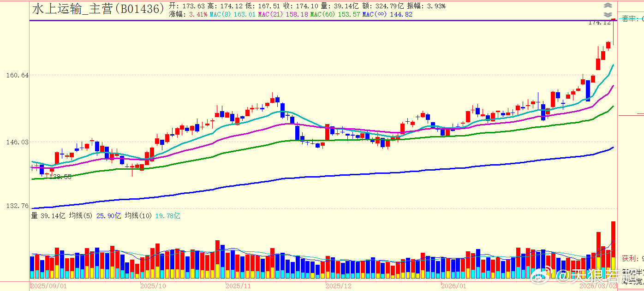Screen dimensions: 644x291
Task: Click the tallest rightmost volume bar
Action: [613, 250]
